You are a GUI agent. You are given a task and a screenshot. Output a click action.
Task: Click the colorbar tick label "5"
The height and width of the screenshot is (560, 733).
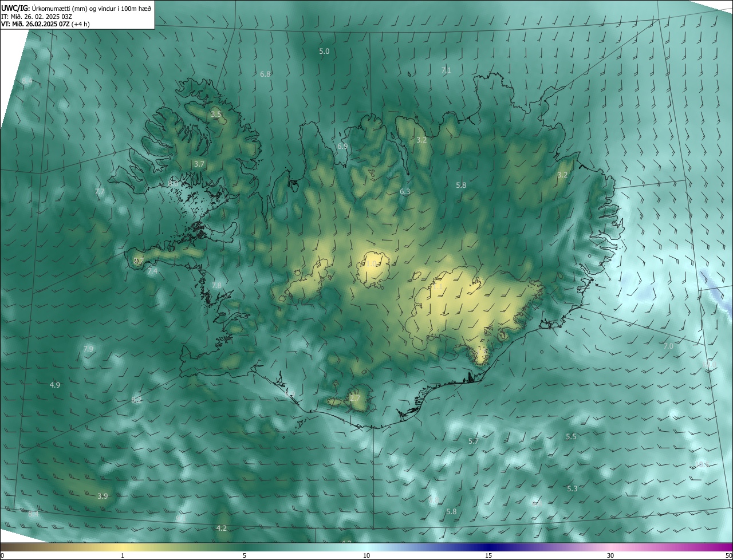(245, 556)
